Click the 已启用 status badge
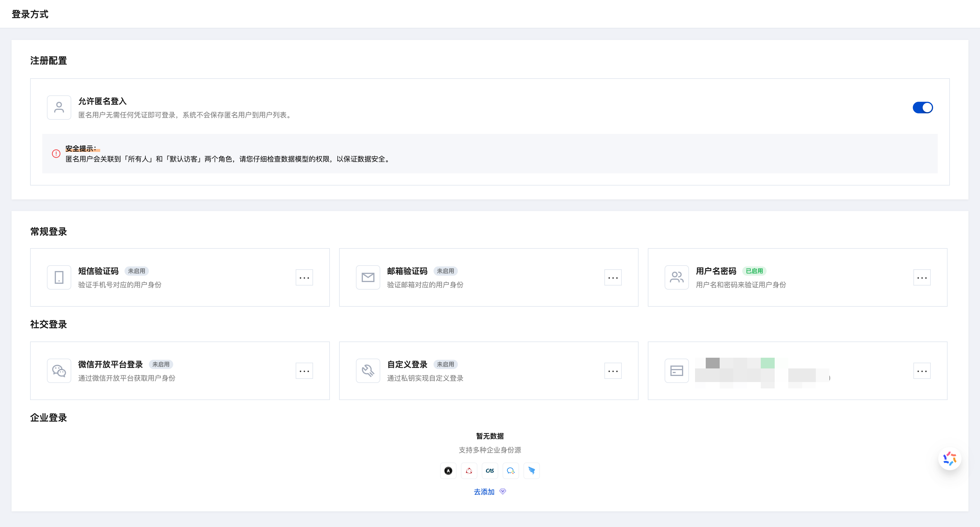The image size is (980, 527). point(754,271)
